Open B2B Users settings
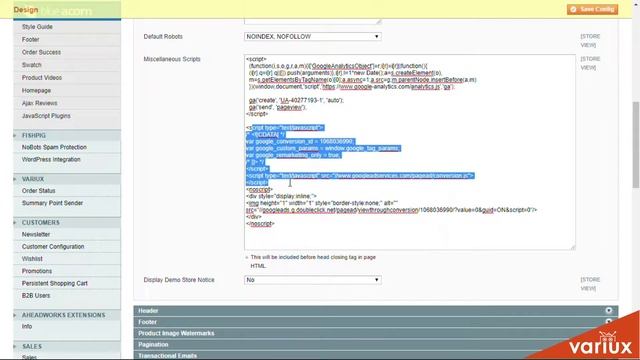The height and width of the screenshot is (360, 640). [36, 296]
